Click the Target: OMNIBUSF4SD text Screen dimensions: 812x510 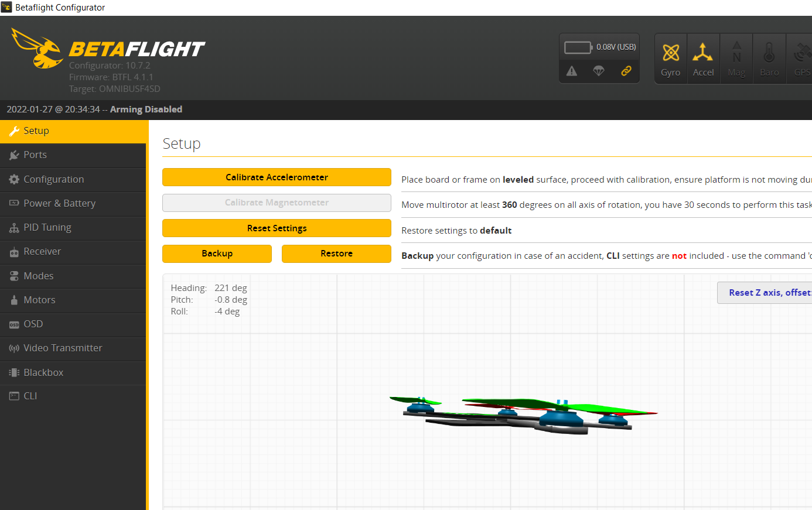[x=115, y=89]
